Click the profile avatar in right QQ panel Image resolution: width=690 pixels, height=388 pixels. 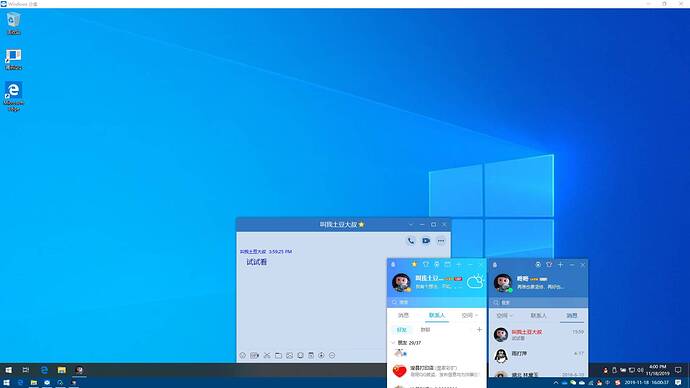point(503,283)
